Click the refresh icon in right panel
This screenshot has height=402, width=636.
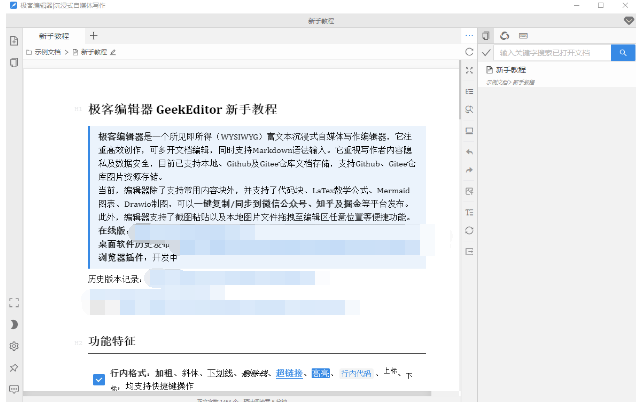(x=505, y=35)
